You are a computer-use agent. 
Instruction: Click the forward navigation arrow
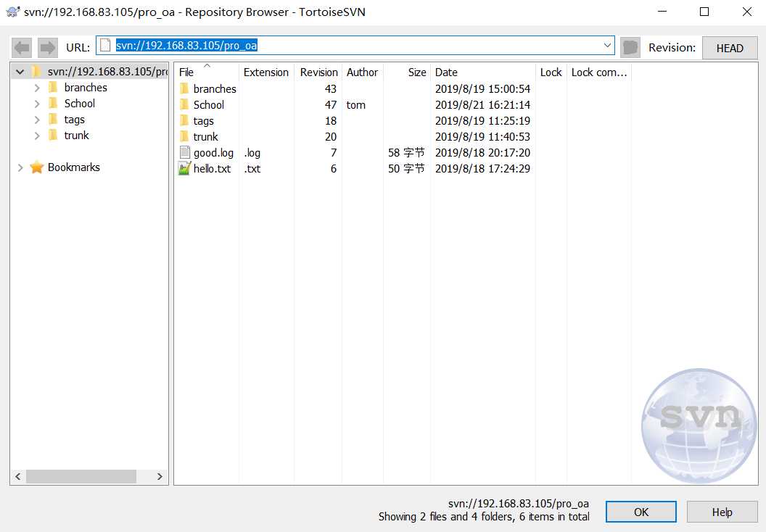48,48
